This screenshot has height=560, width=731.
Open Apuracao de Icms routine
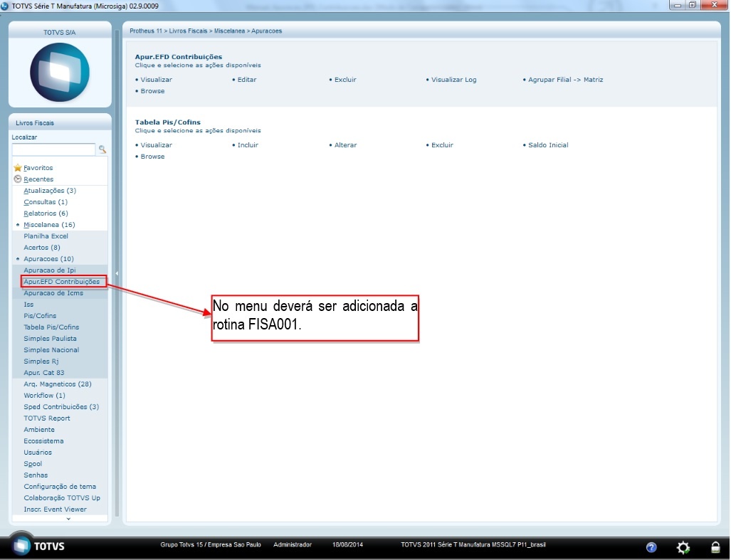[53, 293]
